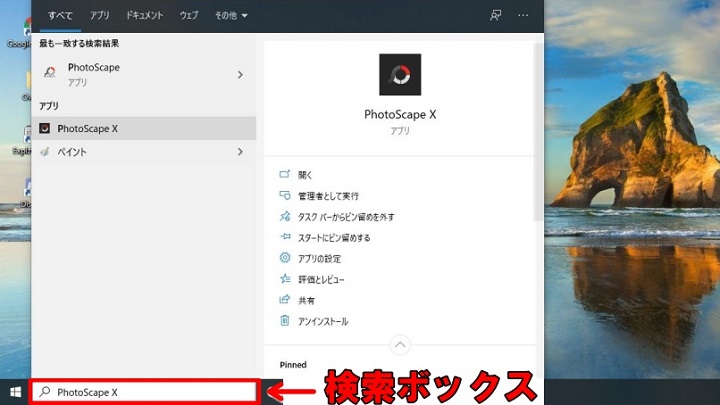This screenshot has height=405, width=720.
Task: Click the app settings gear icon
Action: (x=285, y=258)
